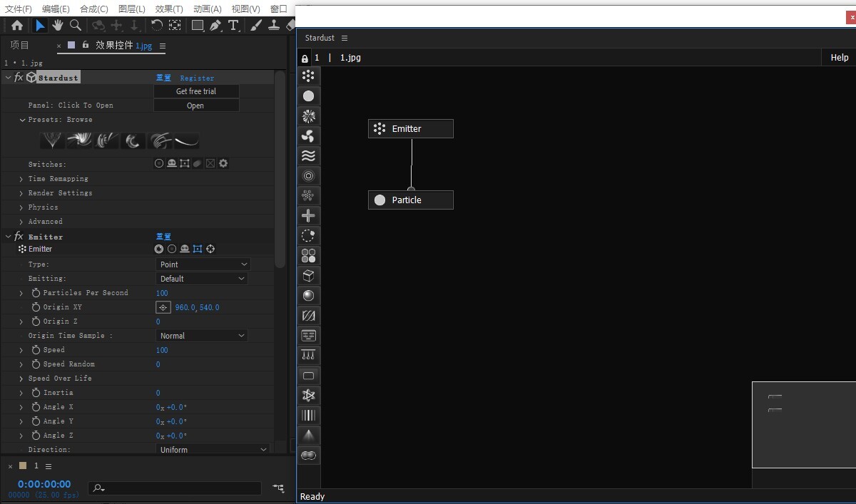The width and height of the screenshot is (856, 504).
Task: Add the burst-shaped Replica node icon
Action: (x=308, y=115)
